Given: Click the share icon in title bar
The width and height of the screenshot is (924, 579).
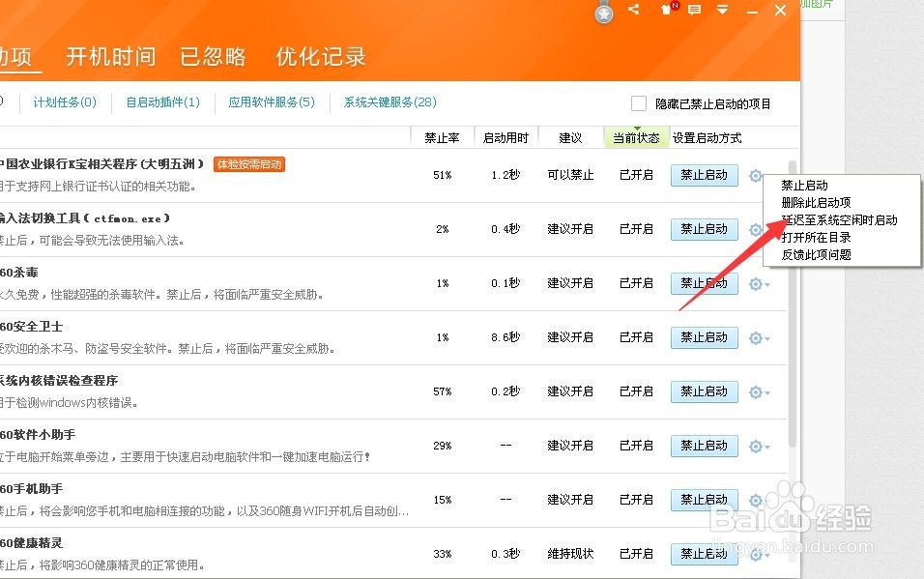Looking at the screenshot, I should pyautogui.click(x=634, y=9).
